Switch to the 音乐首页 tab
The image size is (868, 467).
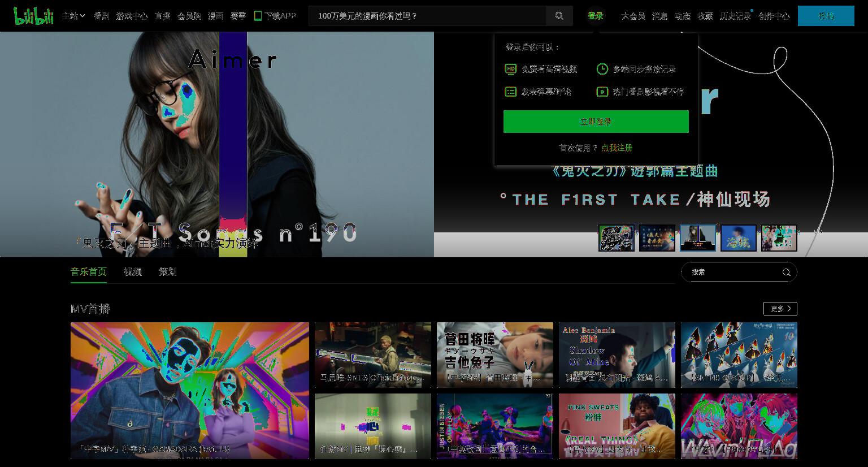click(x=88, y=272)
